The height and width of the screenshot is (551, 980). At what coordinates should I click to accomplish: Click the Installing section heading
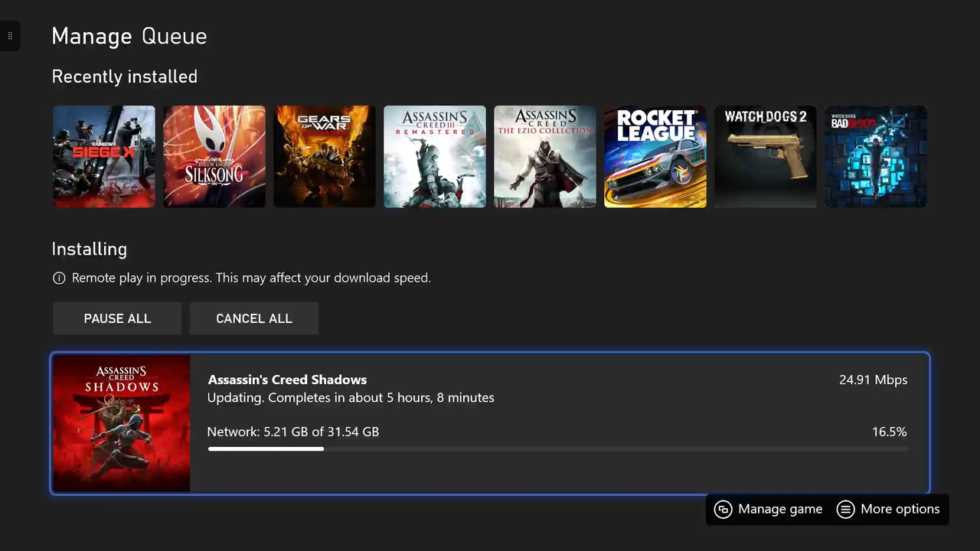tap(90, 249)
